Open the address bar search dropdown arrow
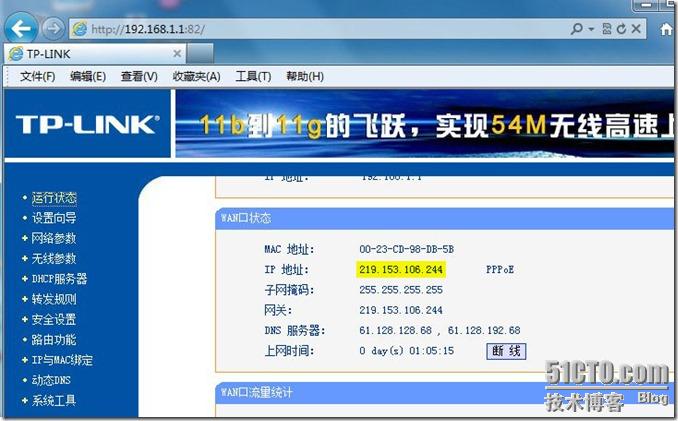Image resolution: width=678 pixels, height=421 pixels. (x=591, y=29)
